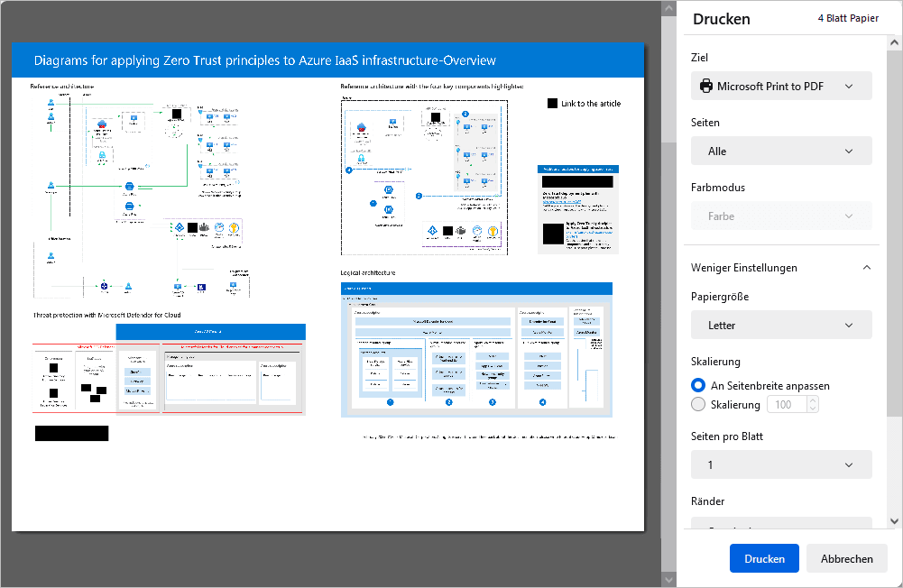Open the Seiten dropdown showing Alle
This screenshot has width=903, height=588.
coord(781,151)
